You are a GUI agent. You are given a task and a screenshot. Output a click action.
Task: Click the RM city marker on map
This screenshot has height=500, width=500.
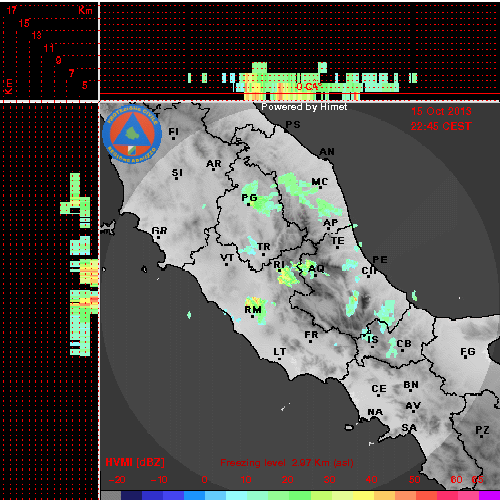252,316
